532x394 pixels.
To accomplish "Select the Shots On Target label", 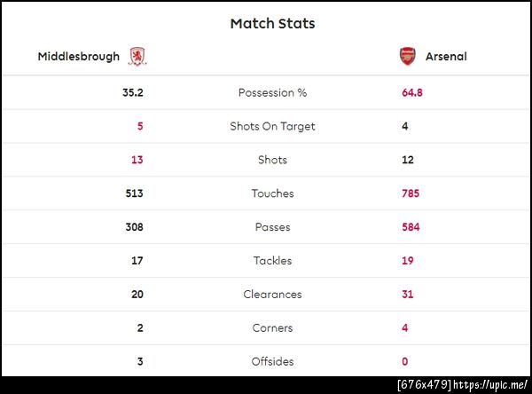I will tap(272, 126).
